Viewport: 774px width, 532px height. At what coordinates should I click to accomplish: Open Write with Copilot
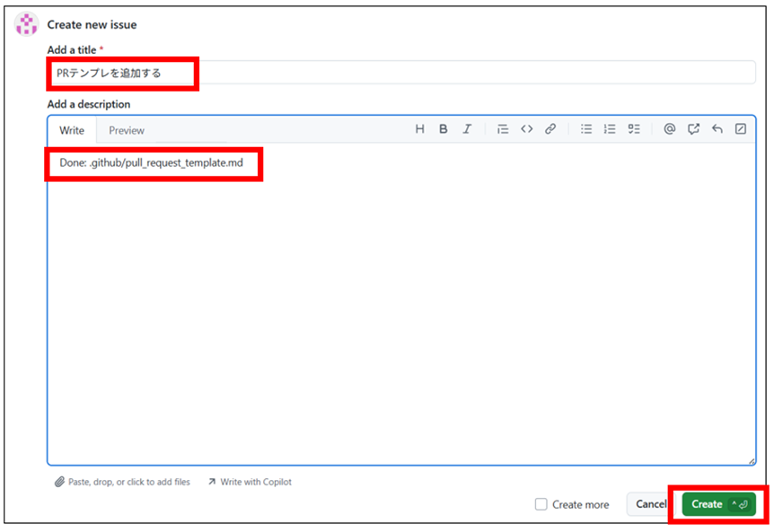point(250,482)
